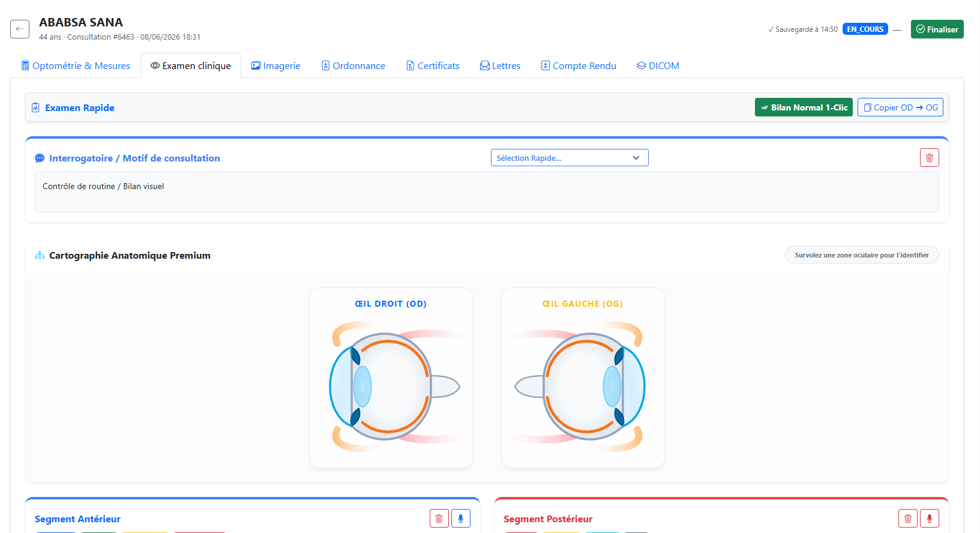Activate the Segment Postérieur red microphone
The height and width of the screenshot is (533, 980).
point(930,519)
